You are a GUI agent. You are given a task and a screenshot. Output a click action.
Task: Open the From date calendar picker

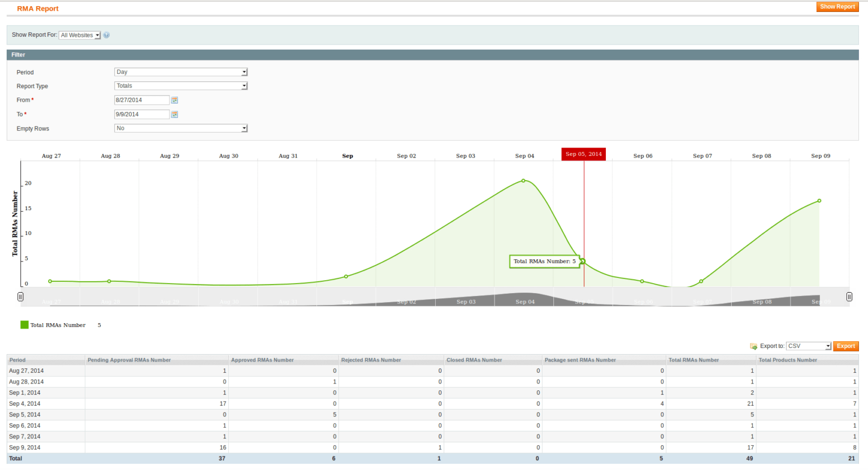[x=175, y=100]
